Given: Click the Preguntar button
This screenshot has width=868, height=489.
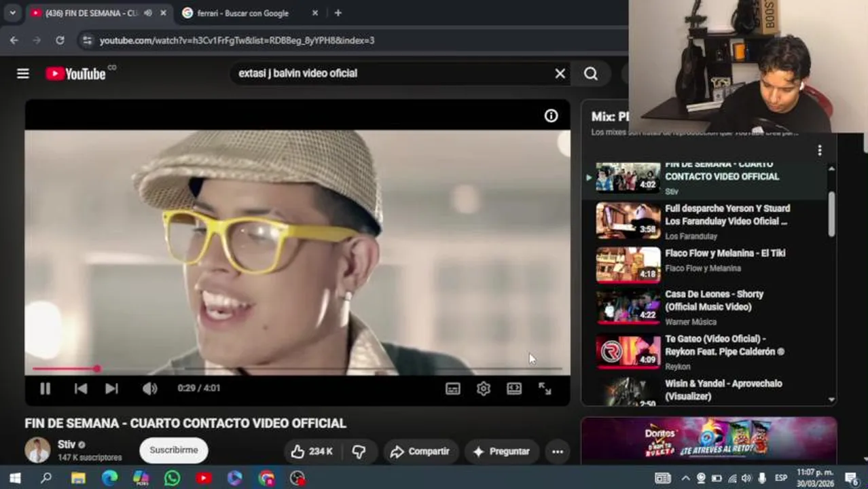Looking at the screenshot, I should (501, 452).
